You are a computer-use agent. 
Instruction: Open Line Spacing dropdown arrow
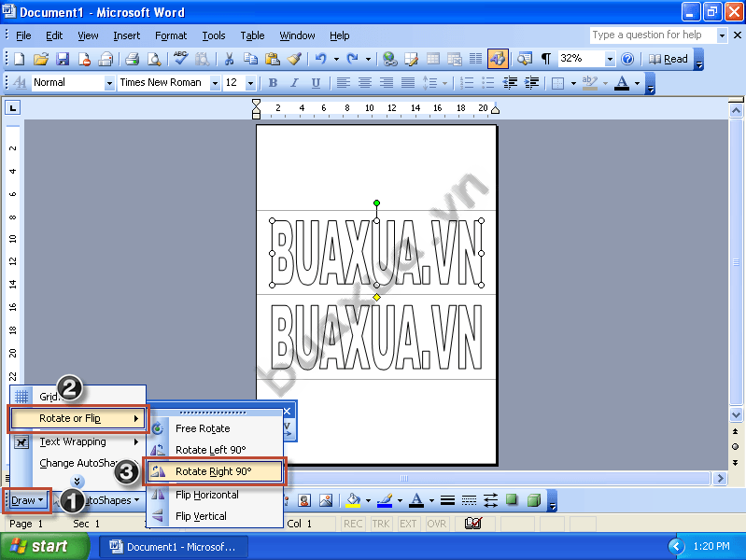444,83
